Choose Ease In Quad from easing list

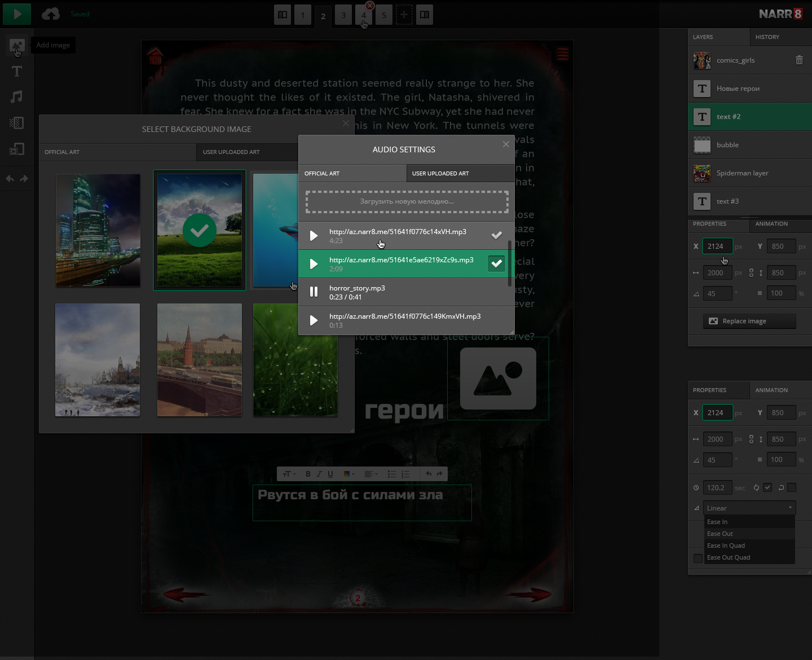(749, 545)
